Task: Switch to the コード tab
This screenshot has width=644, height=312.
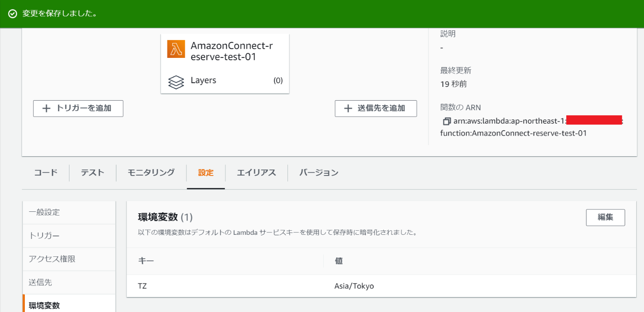Action: point(46,173)
